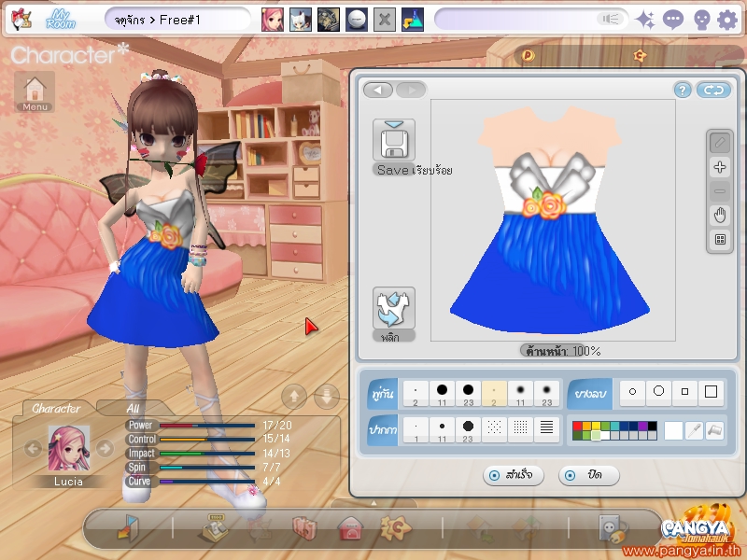The height and width of the screenshot is (560, 747).
Task: Pick the eyedropper color tool
Action: click(694, 430)
